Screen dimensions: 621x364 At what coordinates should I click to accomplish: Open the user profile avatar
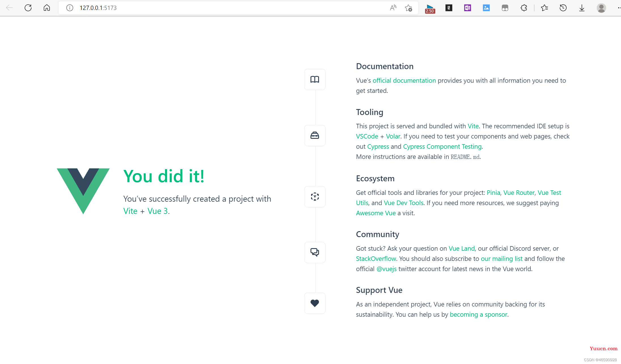[601, 8]
